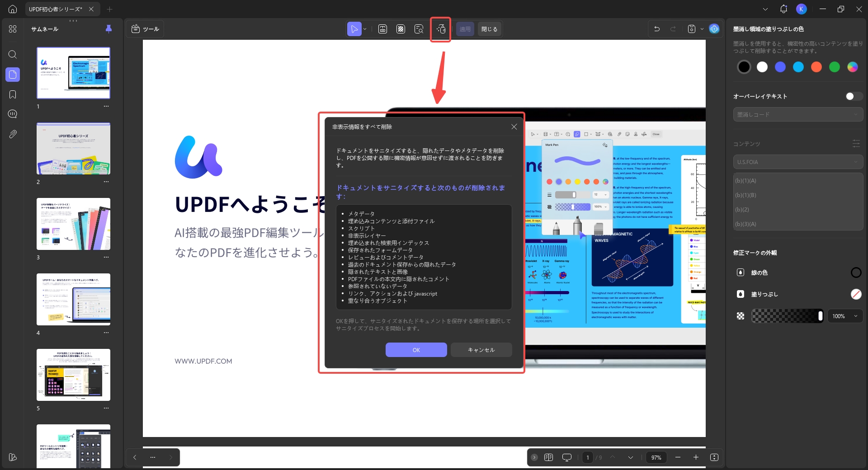
Task: Open the plugin icon at sidebar bottom
Action: pos(13,457)
